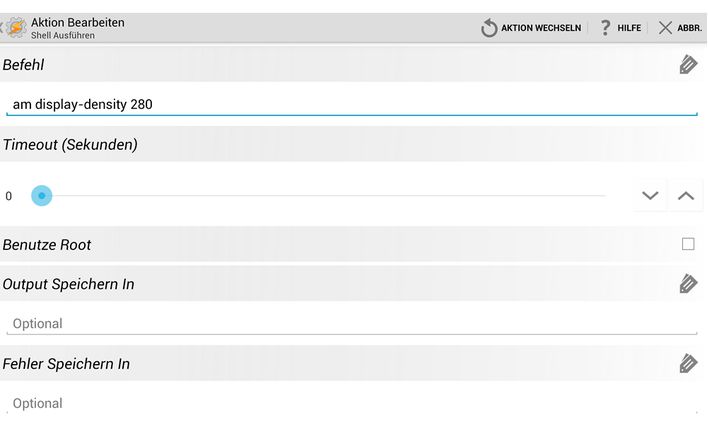Click the Befehl command input field
This screenshot has height=424, width=708.
(x=352, y=104)
